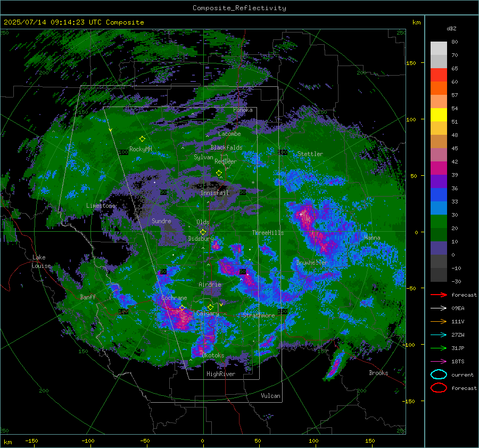This screenshot has width=479, height=448.
Task: Click the Lake Louise label
Action: coord(41,262)
